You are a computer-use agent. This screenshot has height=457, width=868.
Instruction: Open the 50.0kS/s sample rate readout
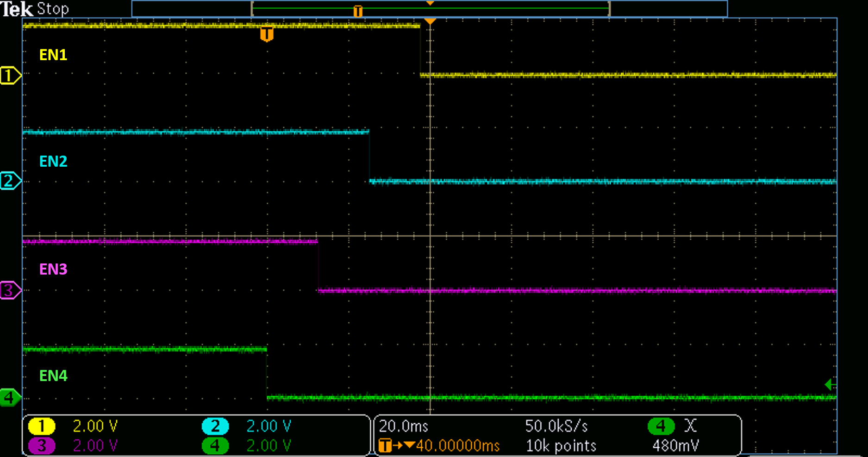556,426
